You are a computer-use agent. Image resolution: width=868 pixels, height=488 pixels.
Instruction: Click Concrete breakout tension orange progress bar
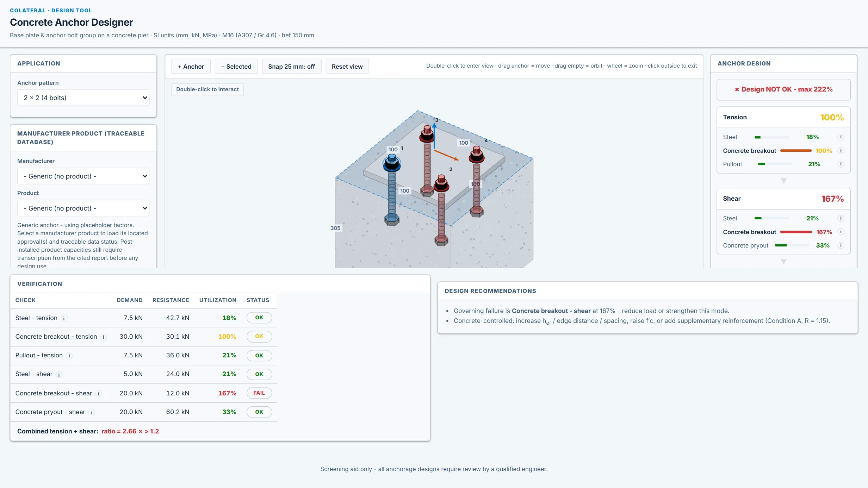click(x=796, y=151)
